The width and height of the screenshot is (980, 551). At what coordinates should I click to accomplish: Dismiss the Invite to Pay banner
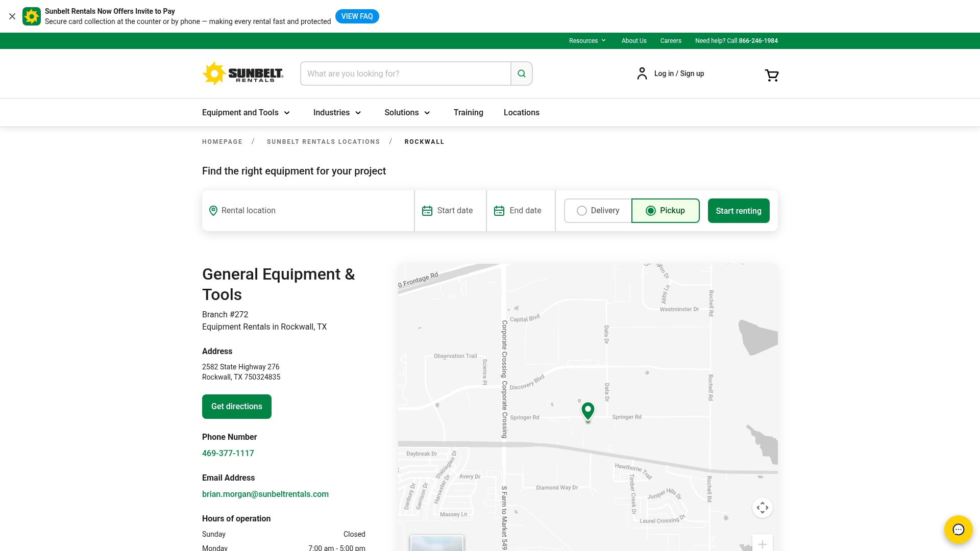(x=12, y=16)
